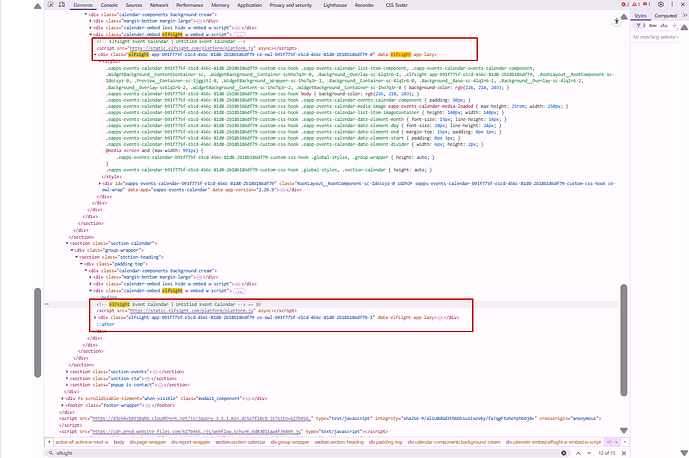The image size is (689, 458).
Task: Clear the elfsight search field
Action: pos(564,453)
